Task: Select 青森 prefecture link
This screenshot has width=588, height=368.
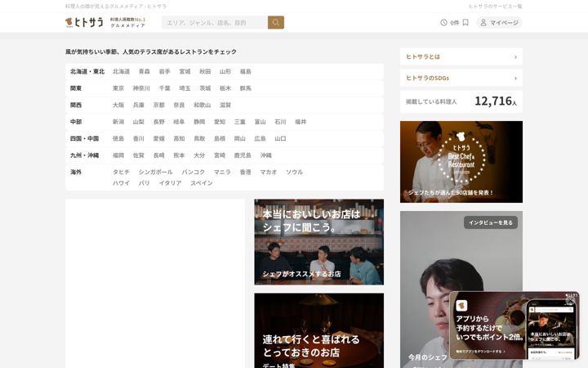Action: pos(144,71)
